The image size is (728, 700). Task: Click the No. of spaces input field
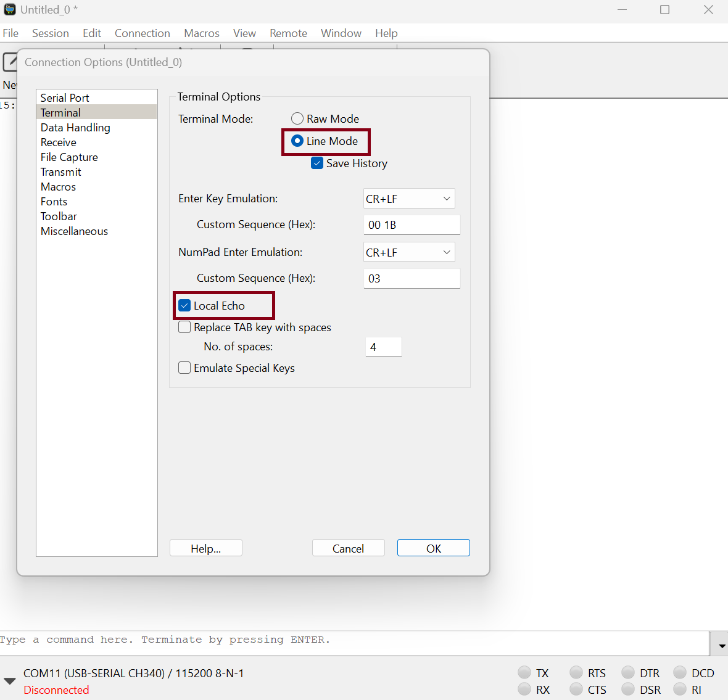tap(383, 347)
